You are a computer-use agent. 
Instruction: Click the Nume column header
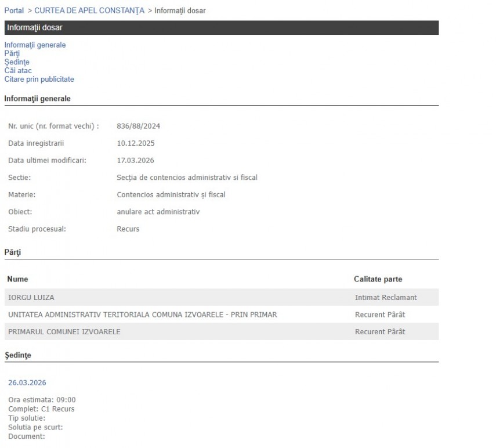(x=17, y=279)
